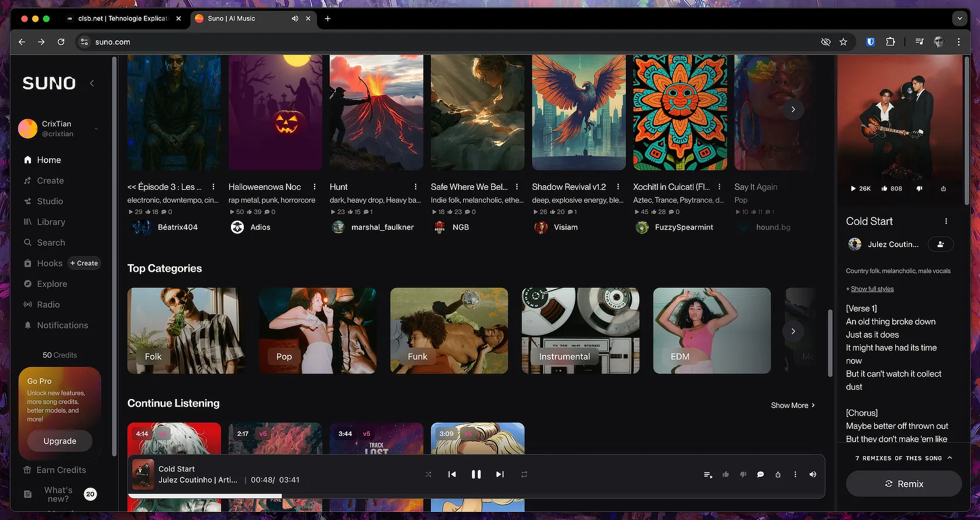980x520 pixels.
Task: Click the Show full styles link
Action: 872,289
